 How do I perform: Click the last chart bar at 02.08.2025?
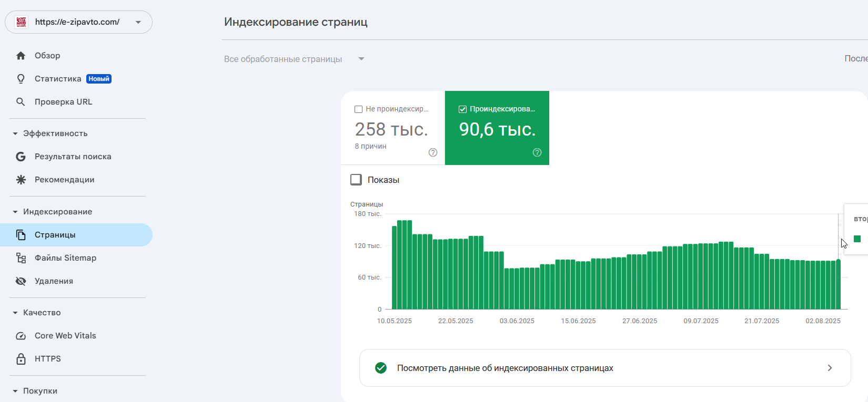coord(839,284)
